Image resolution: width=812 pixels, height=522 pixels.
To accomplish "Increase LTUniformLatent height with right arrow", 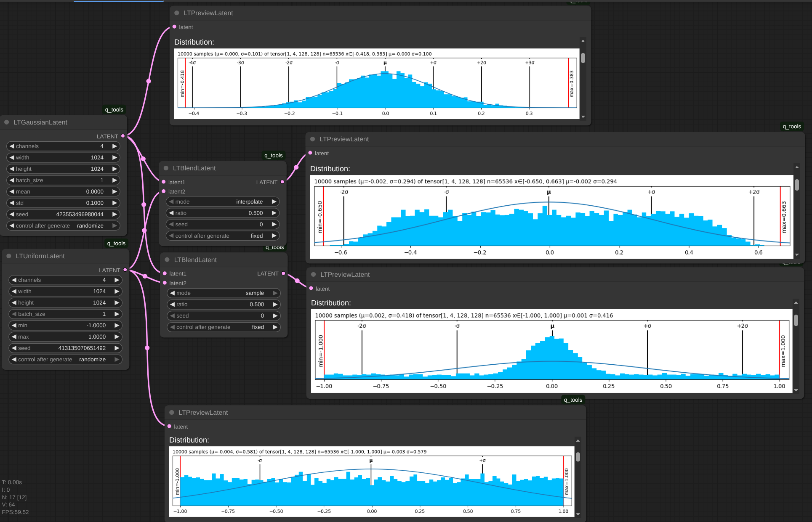I will pos(117,303).
